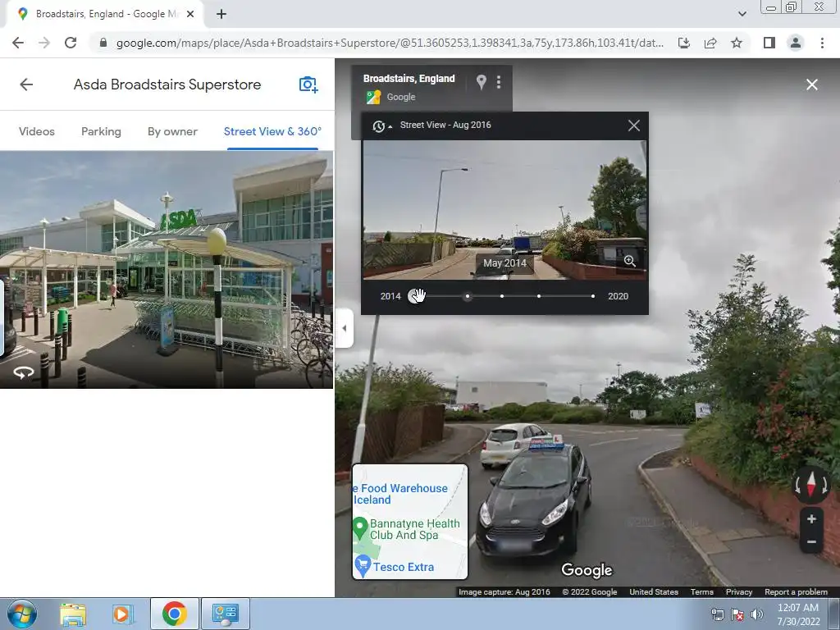
Task: Select the 2014 timeline slider handle
Action: (415, 295)
